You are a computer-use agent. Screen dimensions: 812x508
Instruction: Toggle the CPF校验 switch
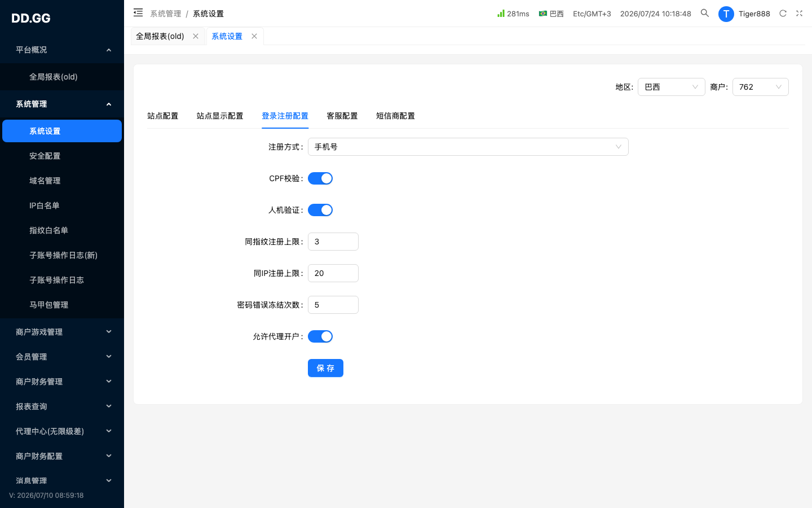tap(320, 178)
